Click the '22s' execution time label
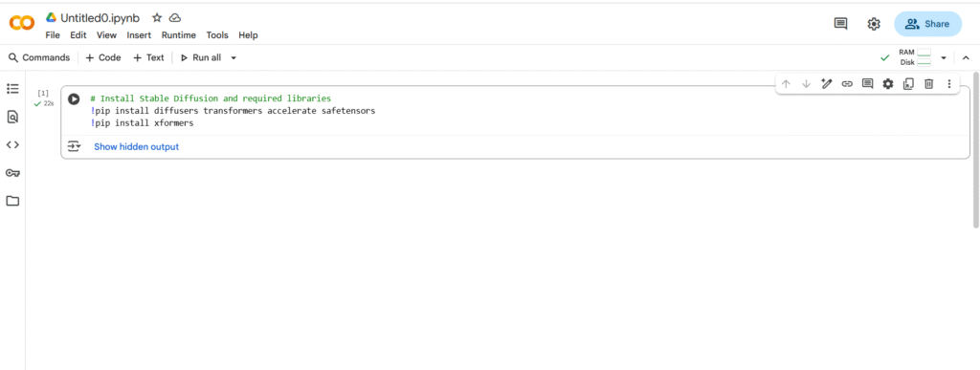 48,103
